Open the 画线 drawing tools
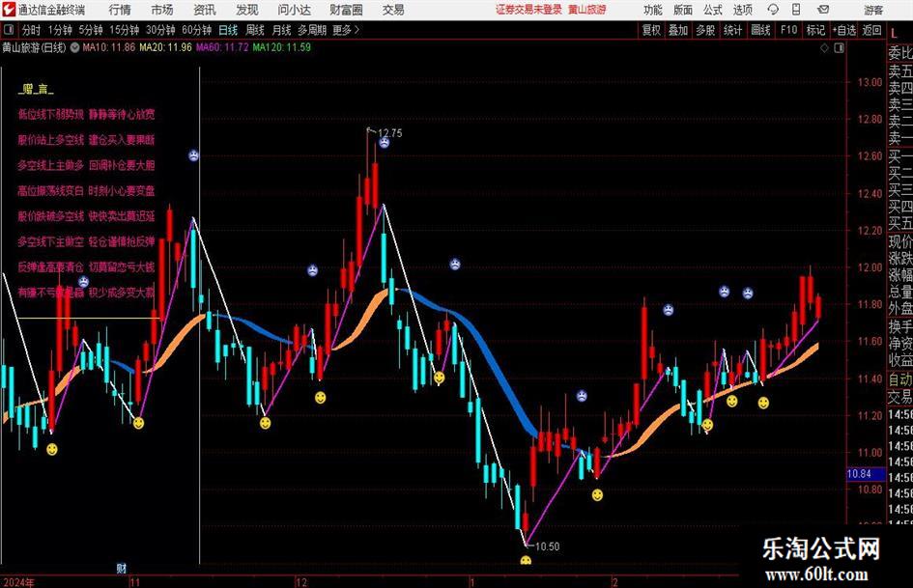 click(760, 30)
